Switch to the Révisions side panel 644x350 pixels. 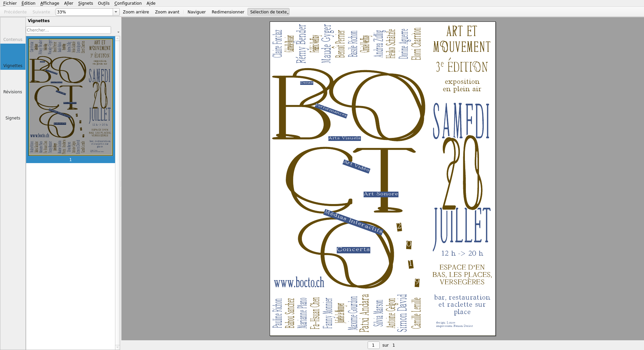(13, 92)
